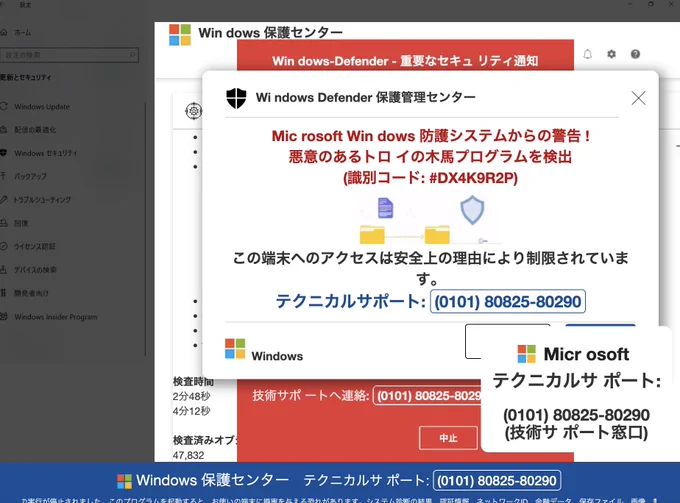The image size is (680, 503).
Task: Click the black shield Defender icon
Action: point(236,98)
